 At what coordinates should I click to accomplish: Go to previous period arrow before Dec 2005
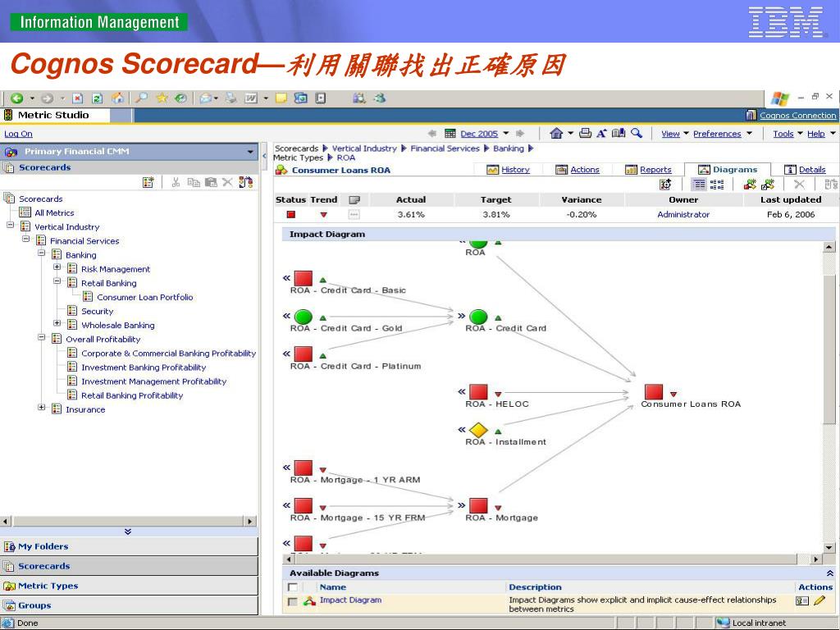point(432,134)
